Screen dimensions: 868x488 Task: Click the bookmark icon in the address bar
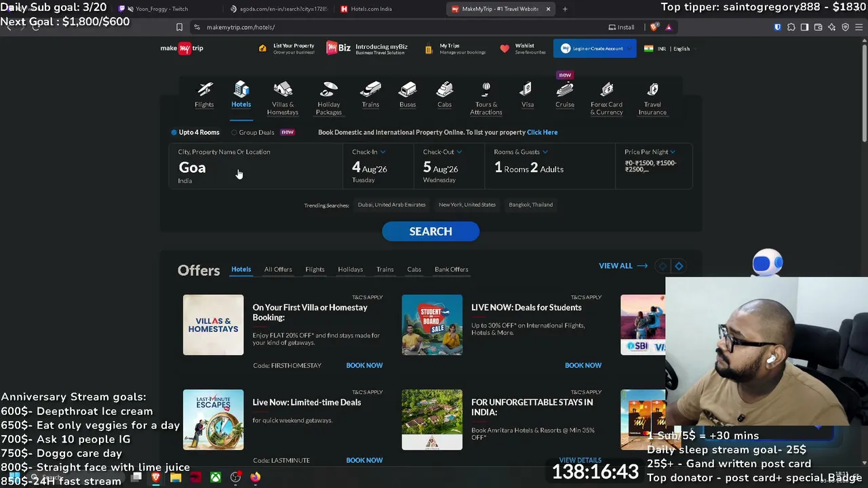[x=179, y=27]
